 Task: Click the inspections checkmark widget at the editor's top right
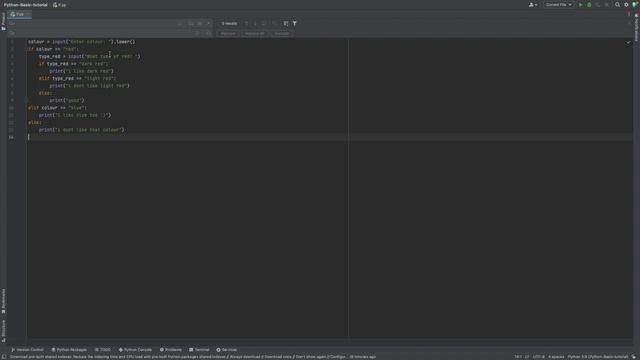point(628,42)
